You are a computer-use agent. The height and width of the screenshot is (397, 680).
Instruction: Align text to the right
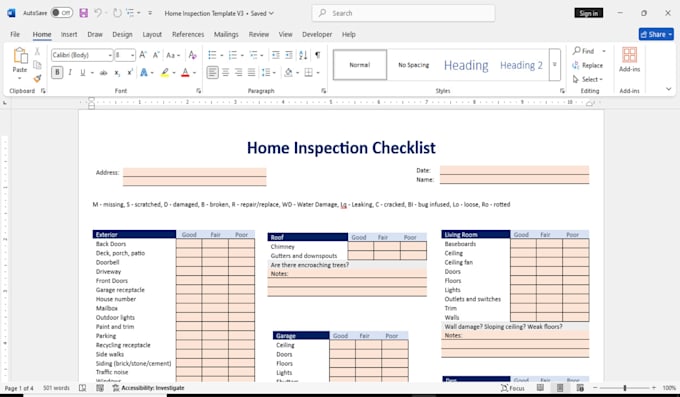pos(239,72)
